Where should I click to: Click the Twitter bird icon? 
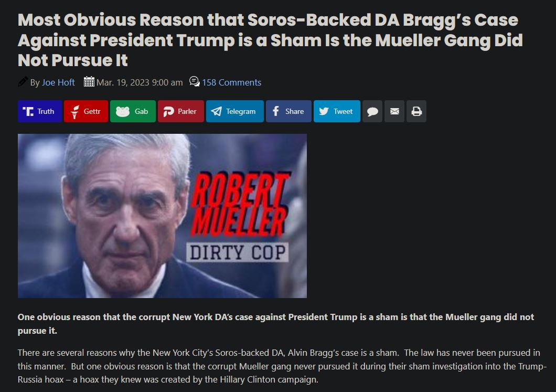[324, 111]
